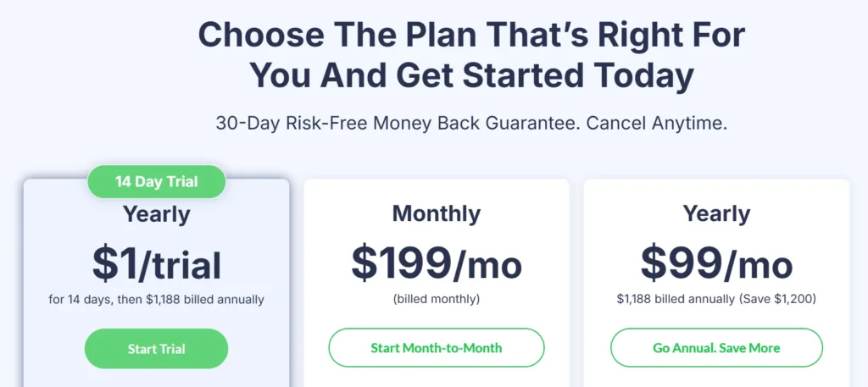Click '$1,188 billed annually' under the $99/mo price

(675, 299)
